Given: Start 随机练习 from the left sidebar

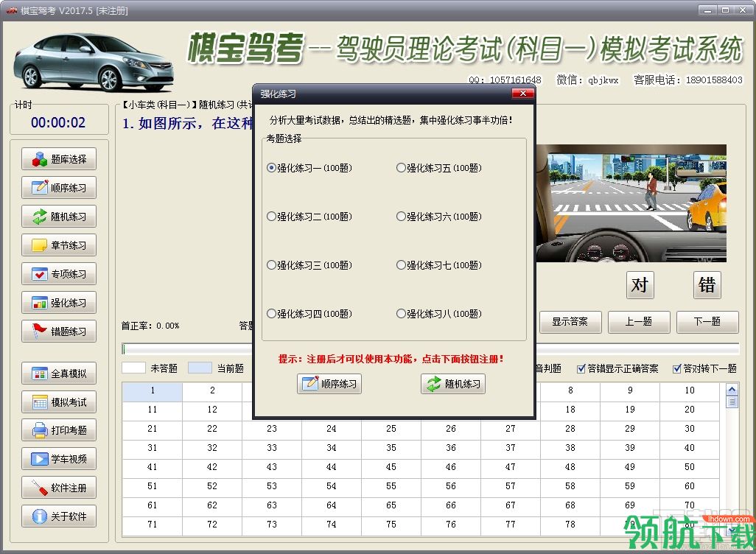Looking at the screenshot, I should click(x=59, y=217).
